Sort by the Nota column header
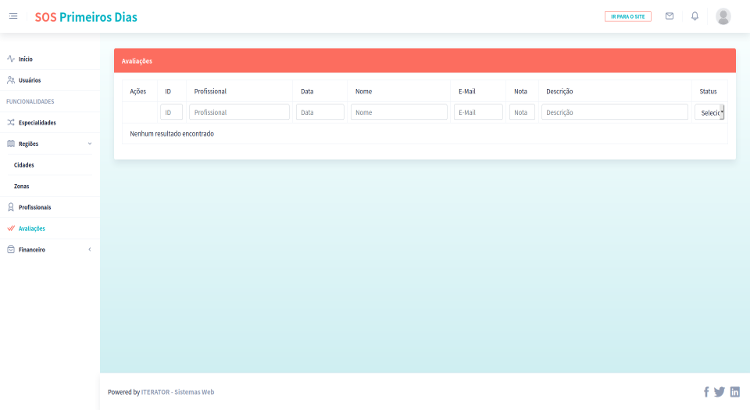The image size is (750, 410). click(x=520, y=91)
